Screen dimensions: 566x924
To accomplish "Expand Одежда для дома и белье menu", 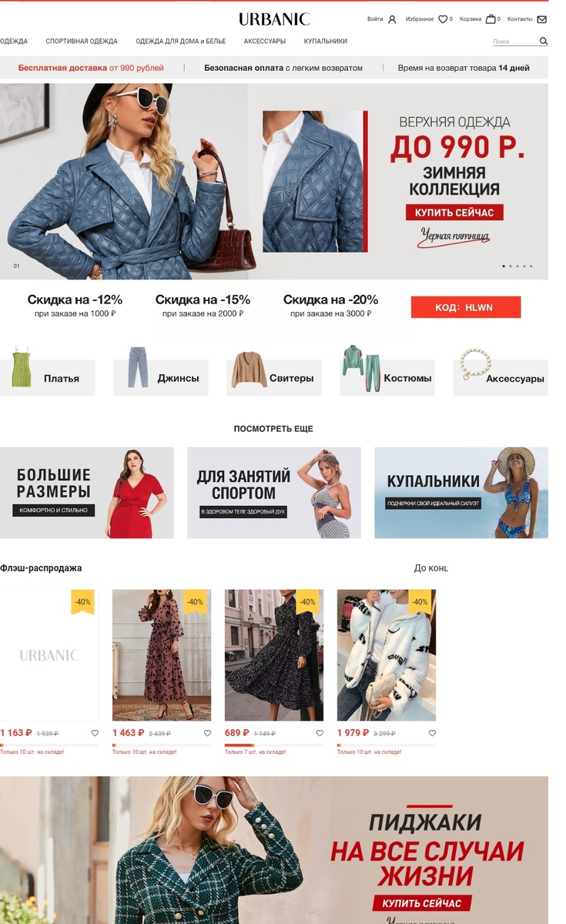I will 181,42.
